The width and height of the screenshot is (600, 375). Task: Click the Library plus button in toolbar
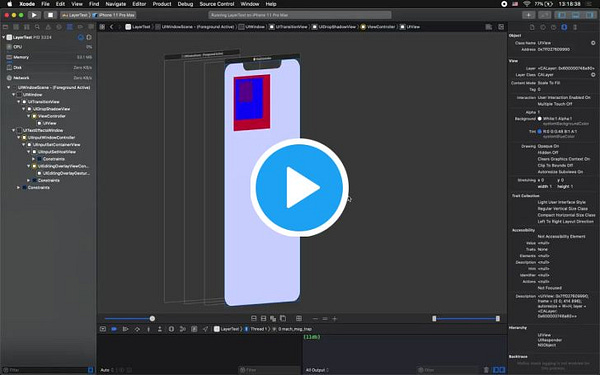[x=528, y=15]
